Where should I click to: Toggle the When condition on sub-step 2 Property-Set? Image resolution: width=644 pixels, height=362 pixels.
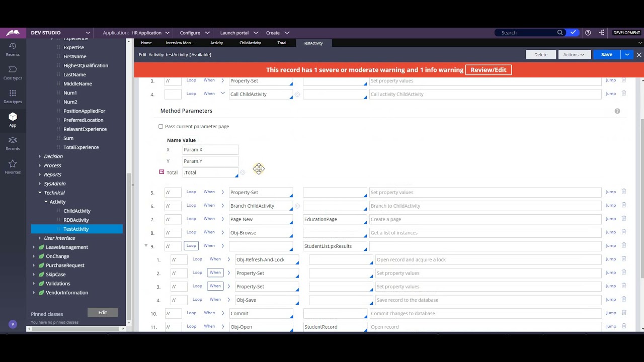click(x=215, y=273)
